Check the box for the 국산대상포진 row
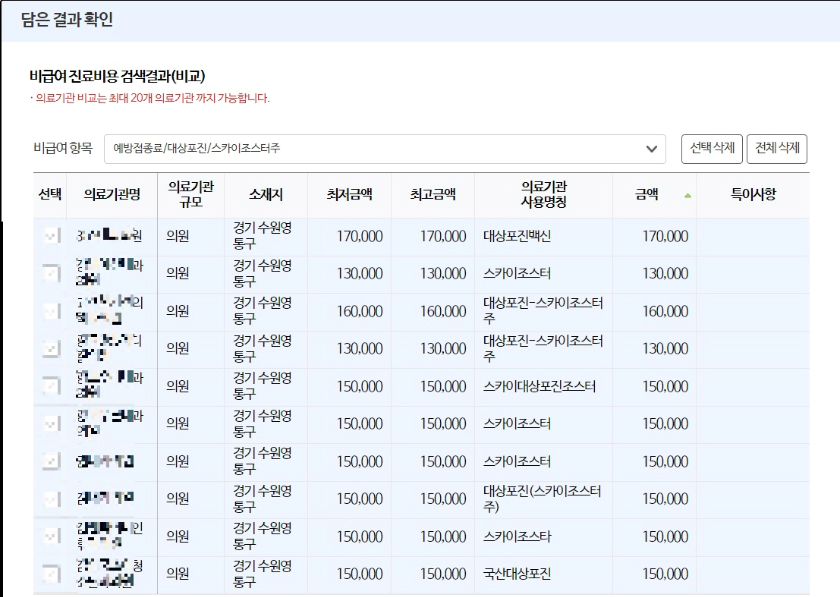This screenshot has width=840, height=597. pyautogui.click(x=51, y=574)
